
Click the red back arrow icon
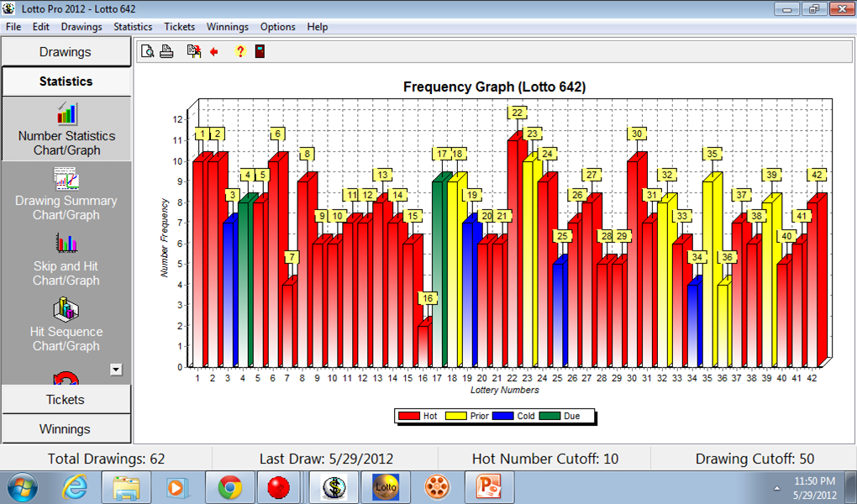tap(213, 51)
